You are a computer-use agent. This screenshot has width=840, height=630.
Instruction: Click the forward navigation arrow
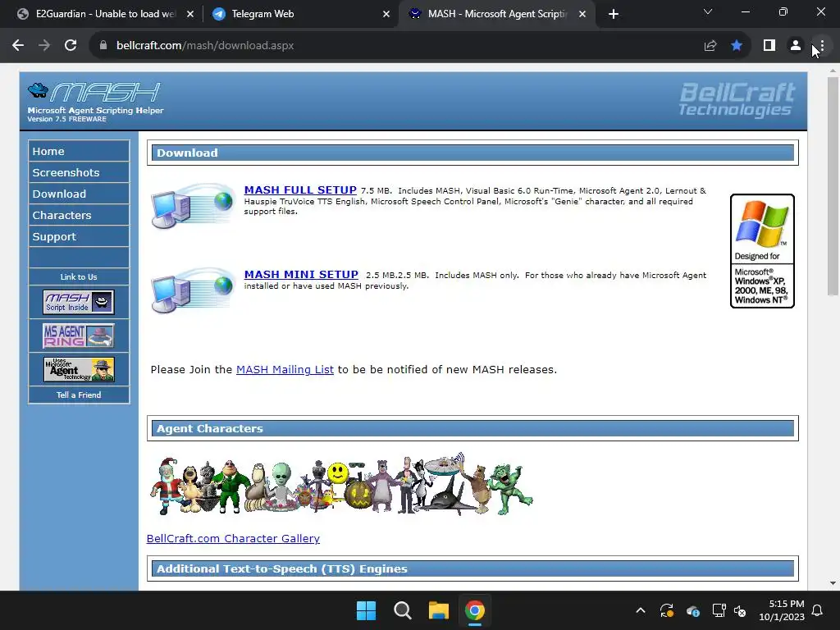[x=44, y=46]
